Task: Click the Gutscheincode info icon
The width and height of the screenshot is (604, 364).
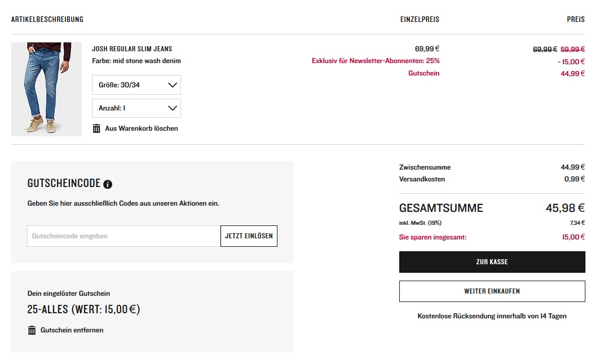Action: pos(108,184)
